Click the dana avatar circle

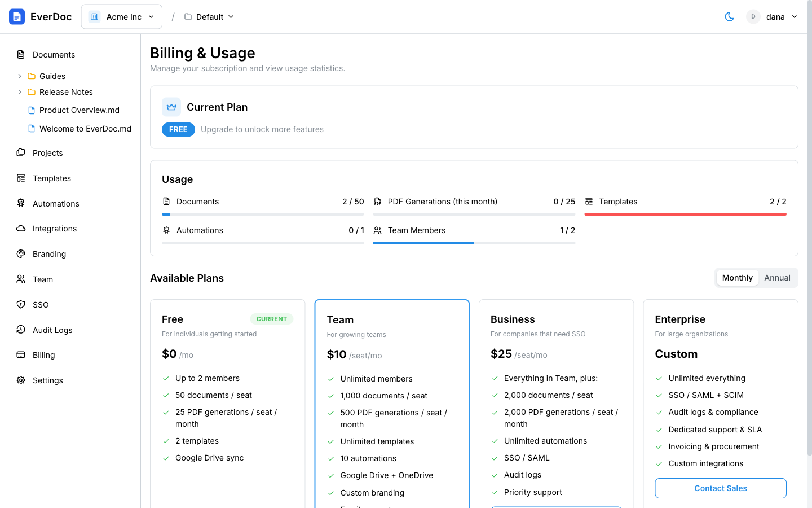753,17
